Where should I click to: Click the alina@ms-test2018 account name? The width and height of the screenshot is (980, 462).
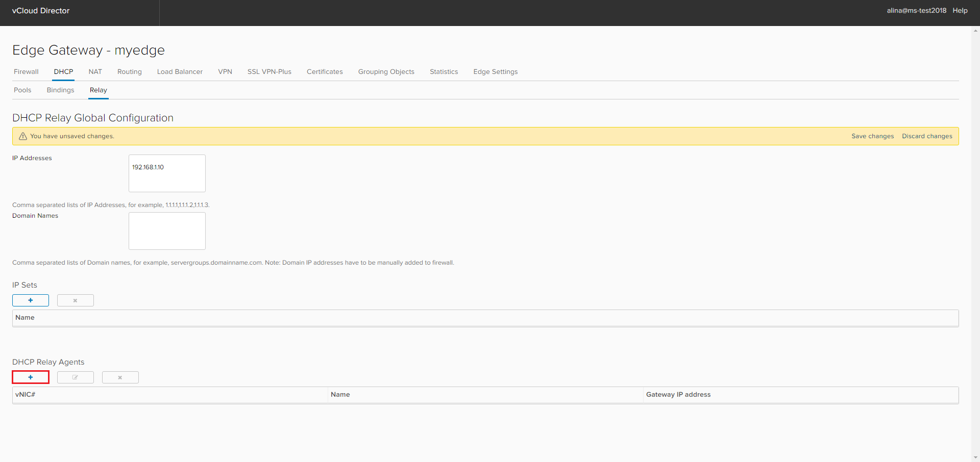tap(916, 10)
